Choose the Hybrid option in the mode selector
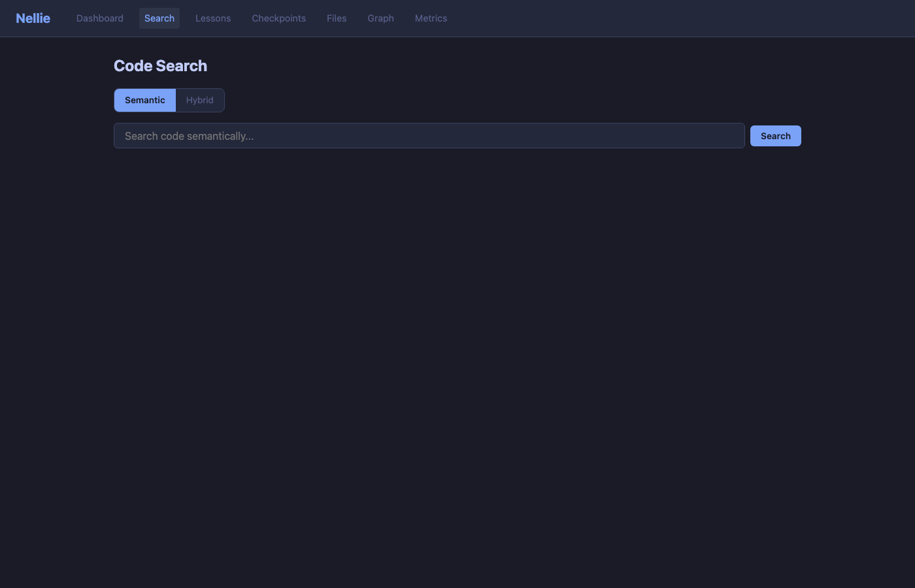915x588 pixels. click(x=199, y=100)
